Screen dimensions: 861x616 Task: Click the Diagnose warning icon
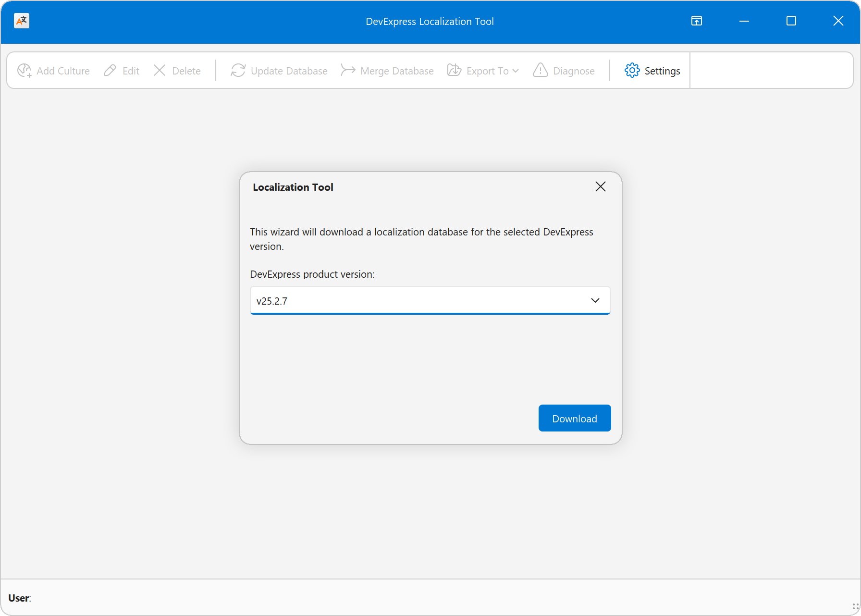[541, 70]
